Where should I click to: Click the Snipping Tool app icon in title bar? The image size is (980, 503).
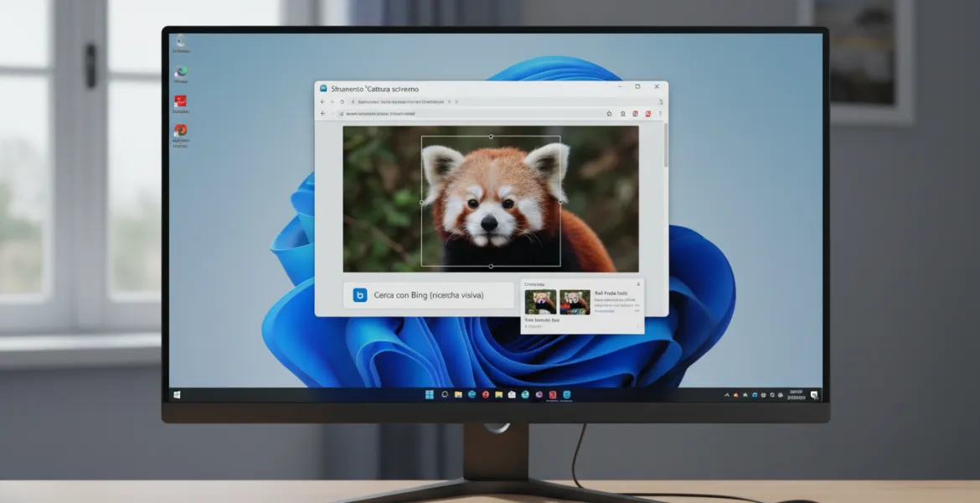click(x=323, y=88)
